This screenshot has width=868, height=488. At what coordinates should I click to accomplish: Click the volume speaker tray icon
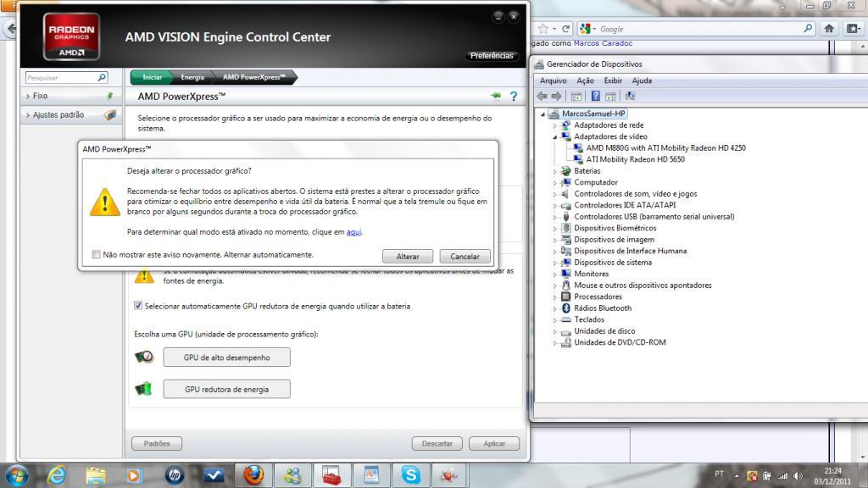[x=798, y=476]
